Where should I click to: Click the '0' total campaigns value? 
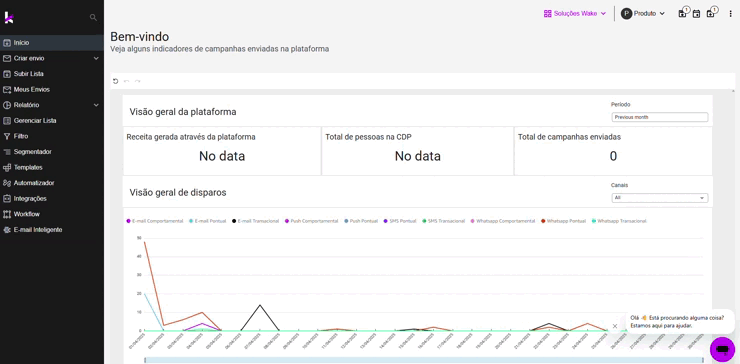(613, 156)
